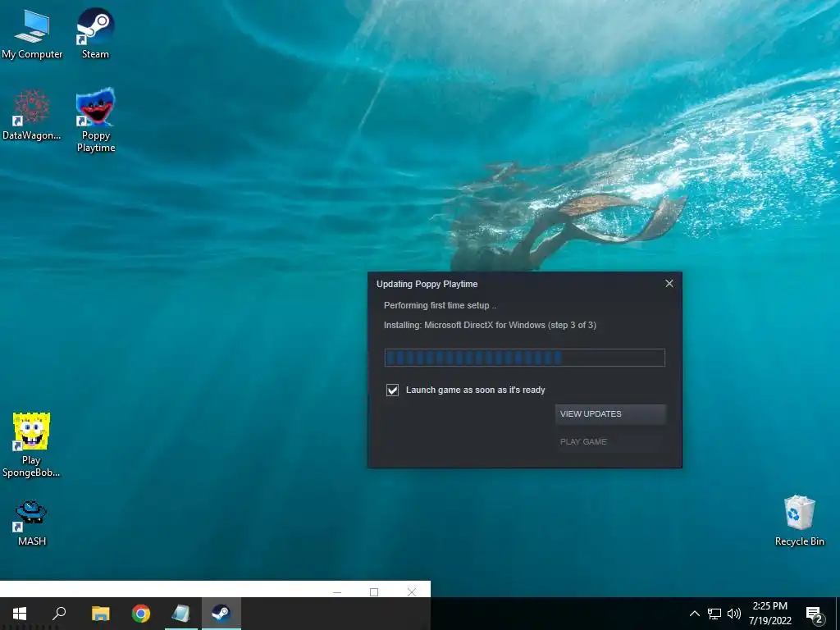
Task: Click the VIEW UPDATES button
Action: point(610,414)
